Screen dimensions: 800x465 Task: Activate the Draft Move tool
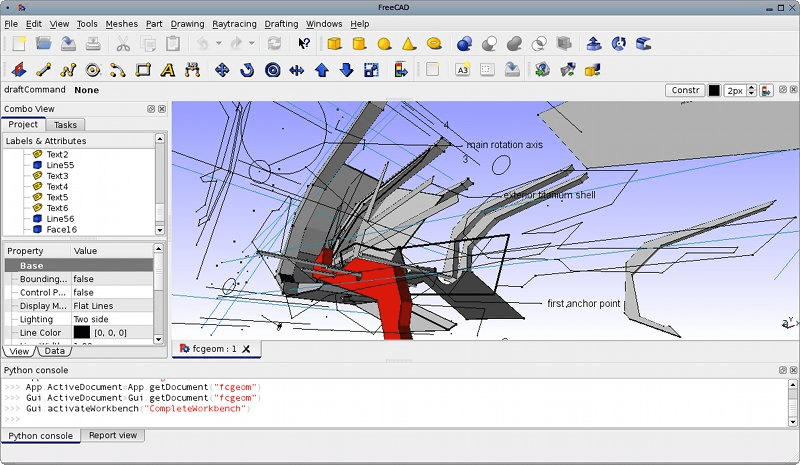[222, 70]
